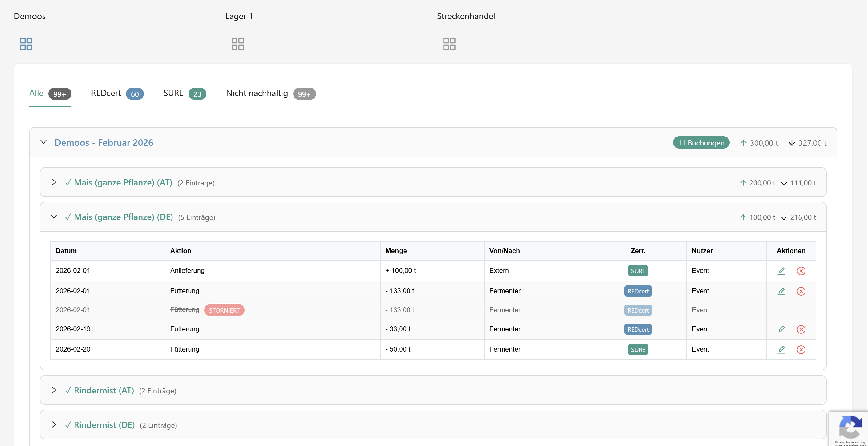Click the grid icon under Streckenhandel

[449, 44]
